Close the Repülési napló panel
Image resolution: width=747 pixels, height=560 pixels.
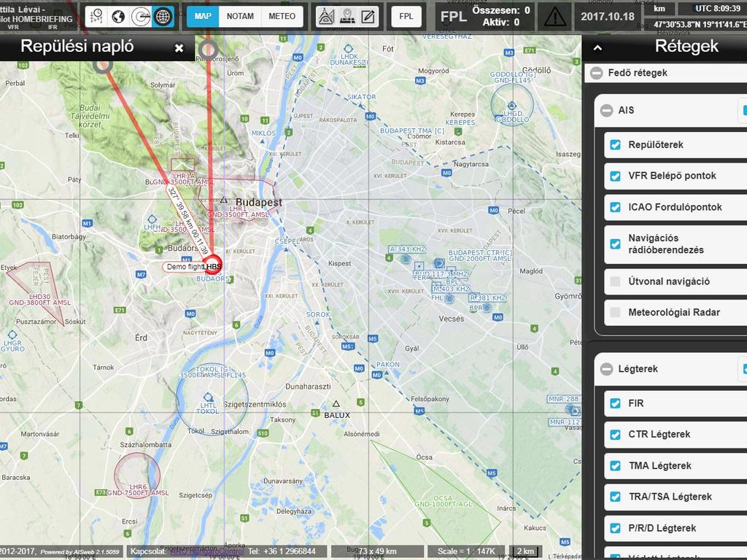tap(179, 48)
